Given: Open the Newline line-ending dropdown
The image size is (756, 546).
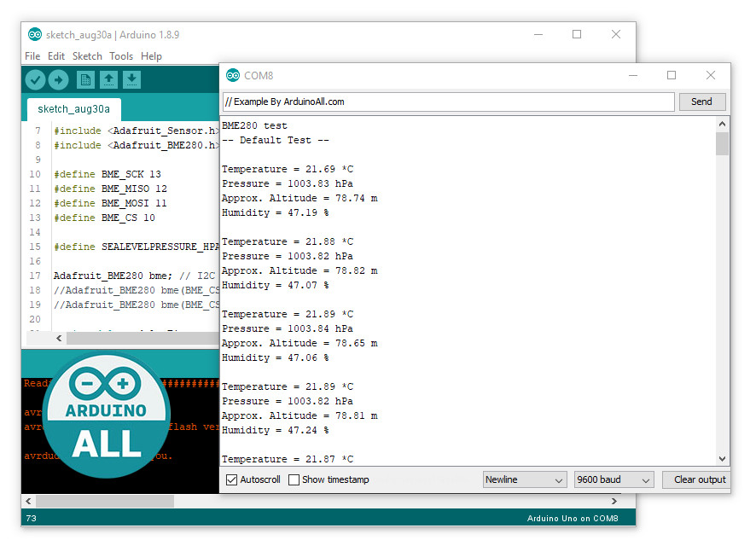Looking at the screenshot, I should 524,480.
